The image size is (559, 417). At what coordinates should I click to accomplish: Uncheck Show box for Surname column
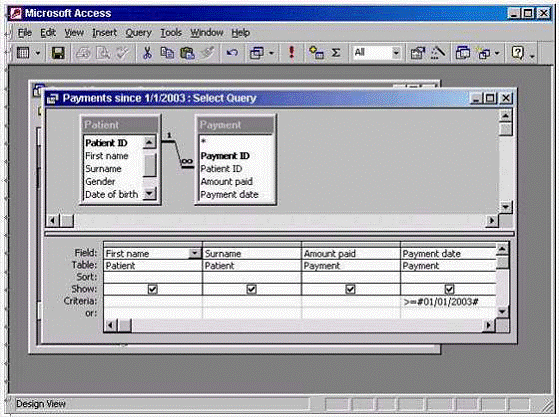[251, 289]
